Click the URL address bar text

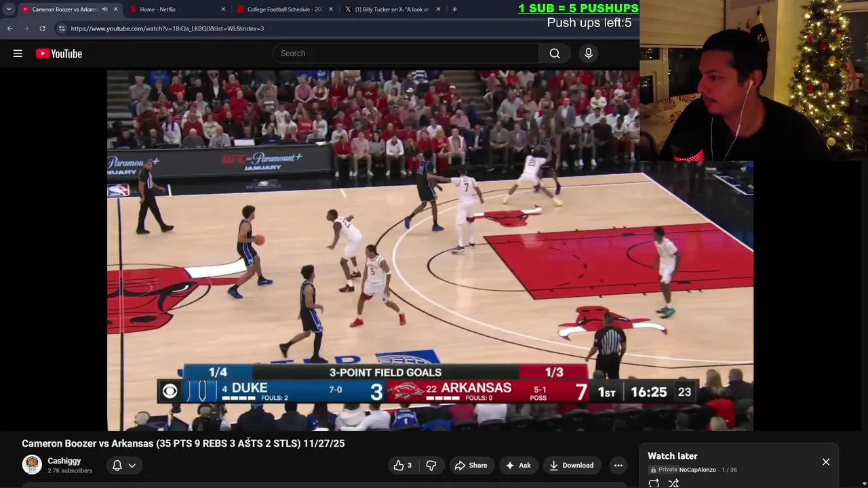click(x=167, y=28)
